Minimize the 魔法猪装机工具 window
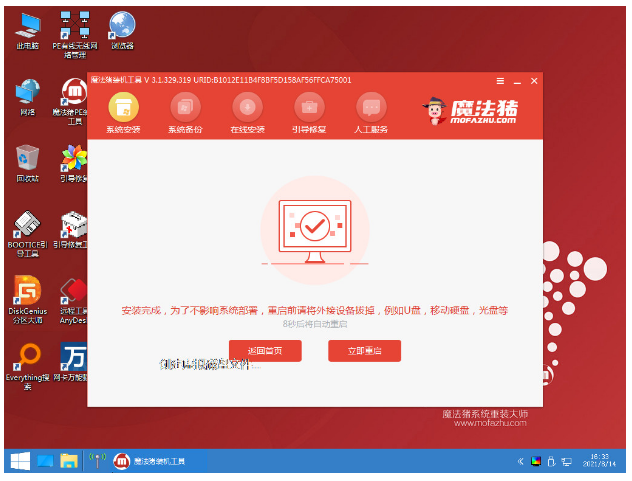Viewport: 632px width, 481px height. 517,81
